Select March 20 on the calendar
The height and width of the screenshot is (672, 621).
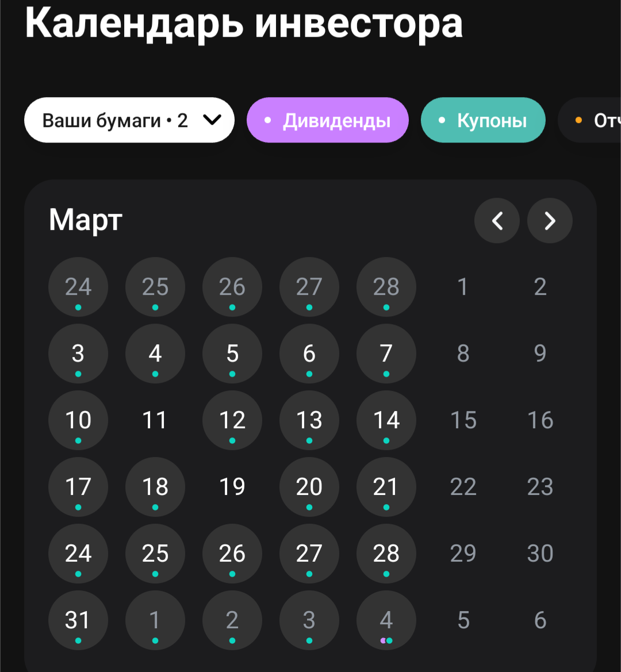point(309,487)
